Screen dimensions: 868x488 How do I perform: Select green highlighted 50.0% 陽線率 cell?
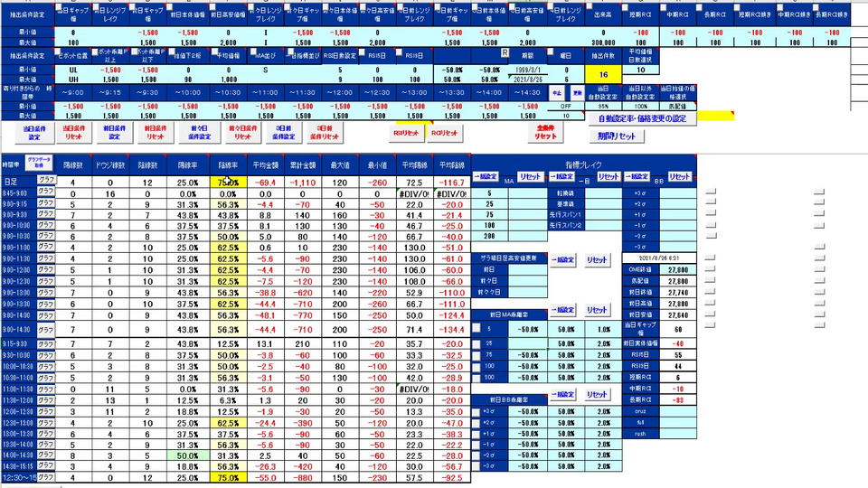(x=188, y=455)
